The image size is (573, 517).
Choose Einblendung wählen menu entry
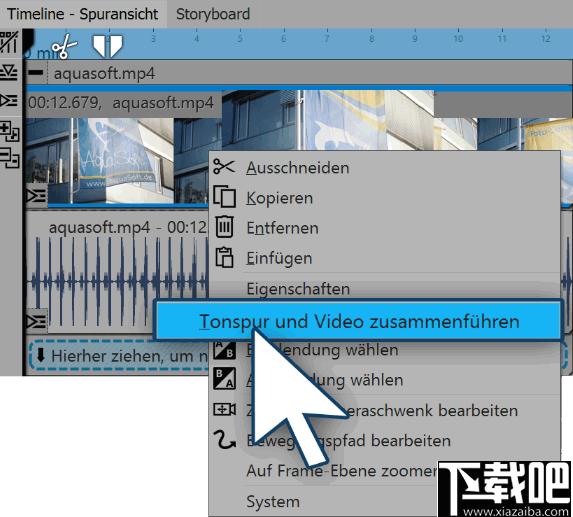click(x=385, y=350)
